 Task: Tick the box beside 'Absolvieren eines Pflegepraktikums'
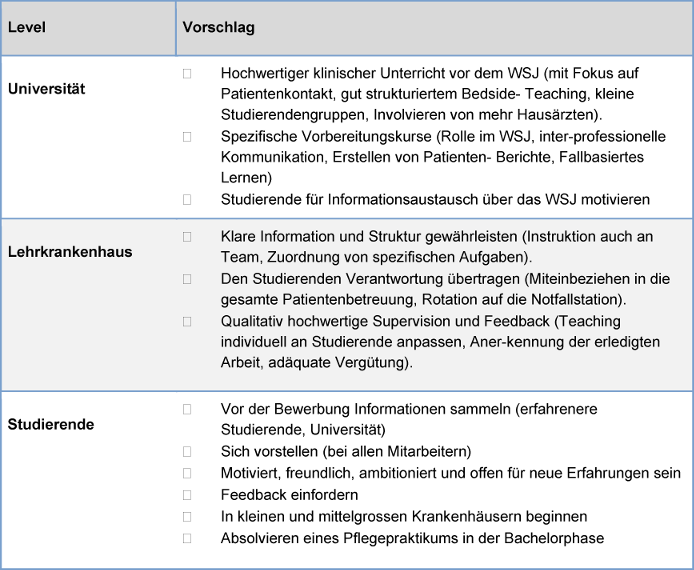(187, 538)
